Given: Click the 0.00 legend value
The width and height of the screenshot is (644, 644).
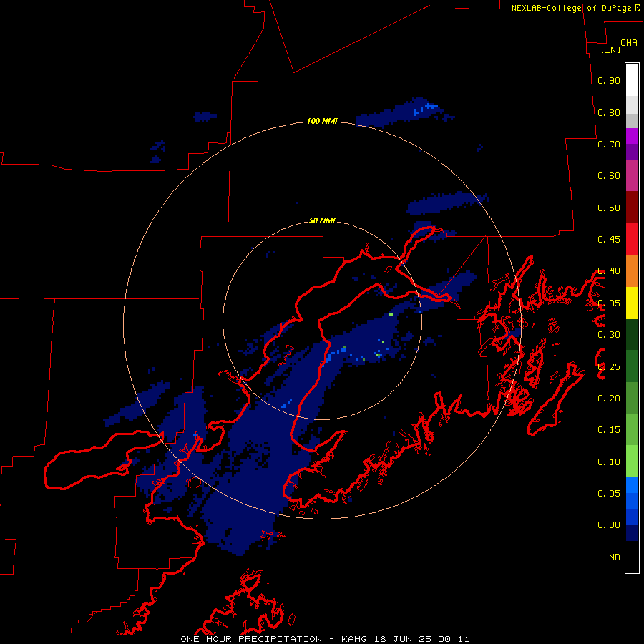Looking at the screenshot, I should click(609, 525).
